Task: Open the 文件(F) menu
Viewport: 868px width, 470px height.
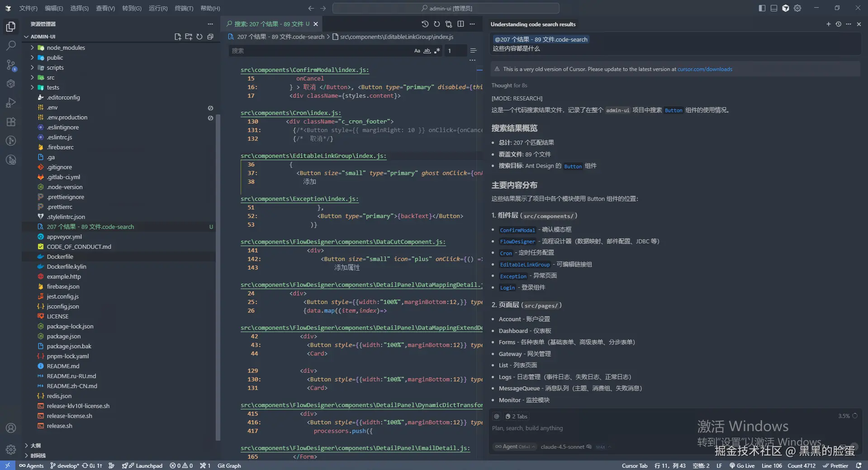Action: [x=28, y=8]
